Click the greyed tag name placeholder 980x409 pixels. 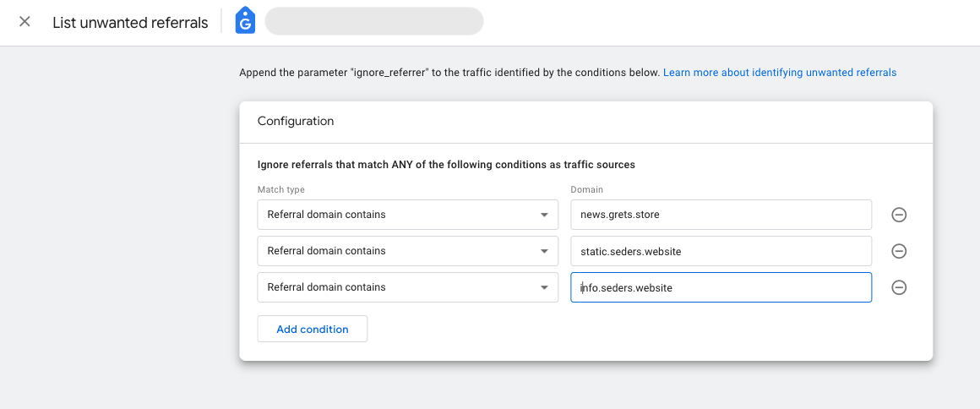point(373,21)
